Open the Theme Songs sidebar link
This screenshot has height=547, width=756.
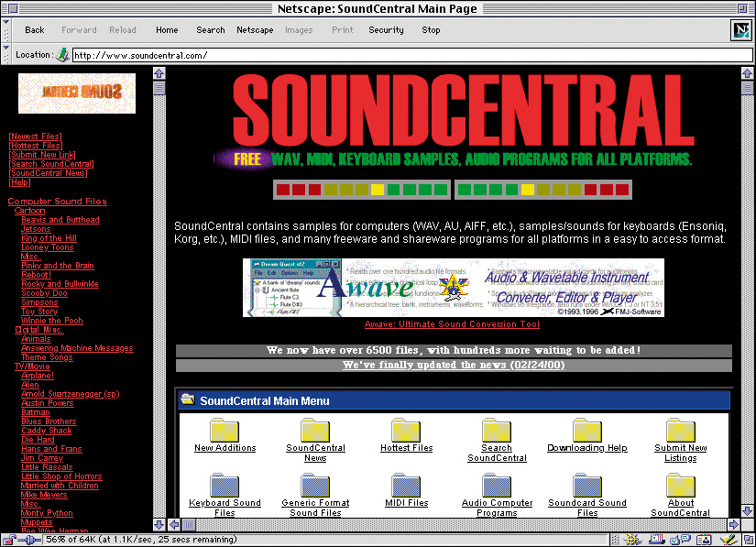point(47,357)
